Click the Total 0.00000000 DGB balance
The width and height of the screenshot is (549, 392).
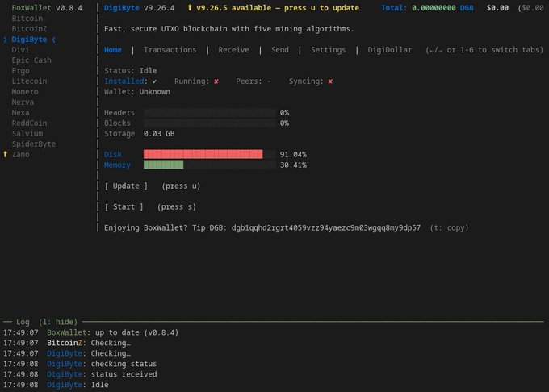point(427,8)
